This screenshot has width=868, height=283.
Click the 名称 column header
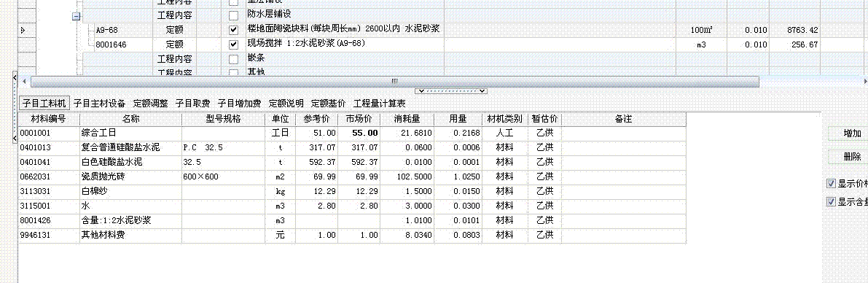(130, 119)
